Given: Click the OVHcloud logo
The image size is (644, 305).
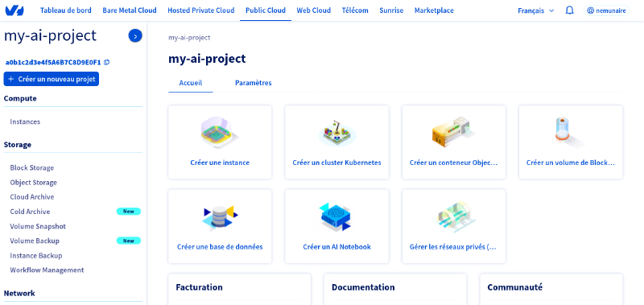Looking at the screenshot, I should (14, 10).
